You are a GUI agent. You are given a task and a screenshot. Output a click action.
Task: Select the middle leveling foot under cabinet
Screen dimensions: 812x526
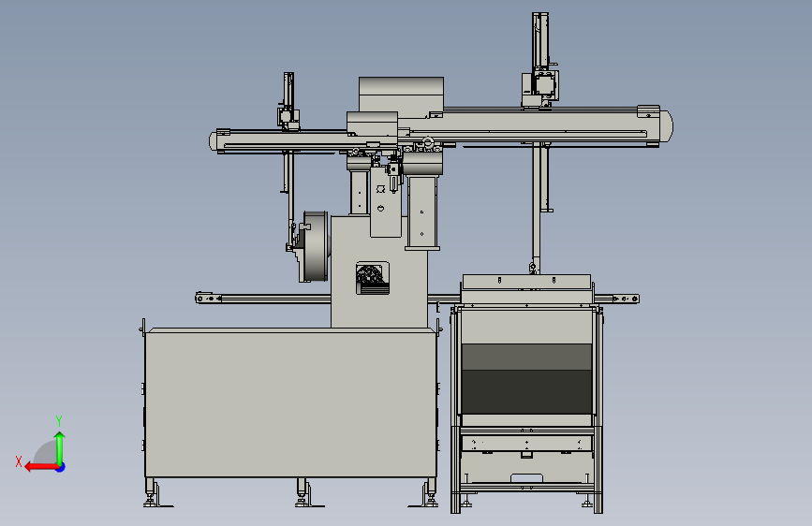coord(303,492)
